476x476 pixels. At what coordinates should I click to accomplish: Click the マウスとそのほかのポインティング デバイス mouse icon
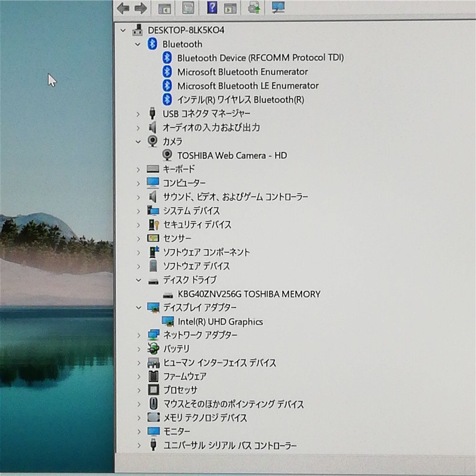tap(154, 404)
